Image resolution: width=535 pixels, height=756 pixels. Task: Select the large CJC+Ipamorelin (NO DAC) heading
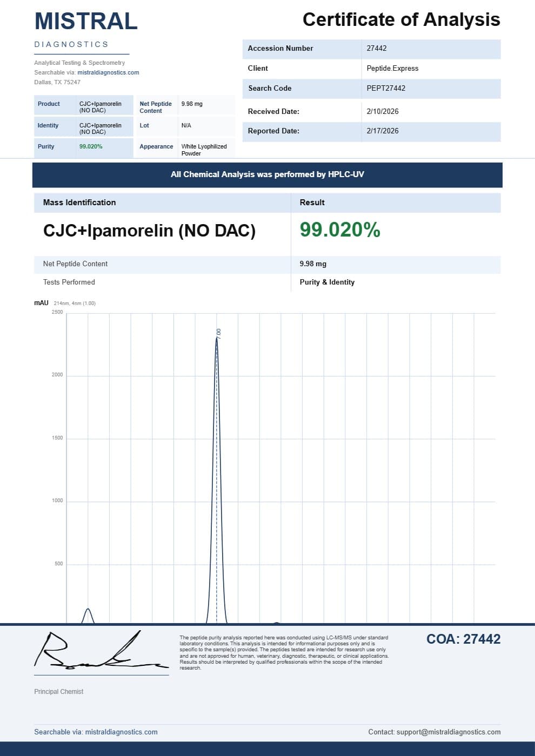pyautogui.click(x=149, y=231)
